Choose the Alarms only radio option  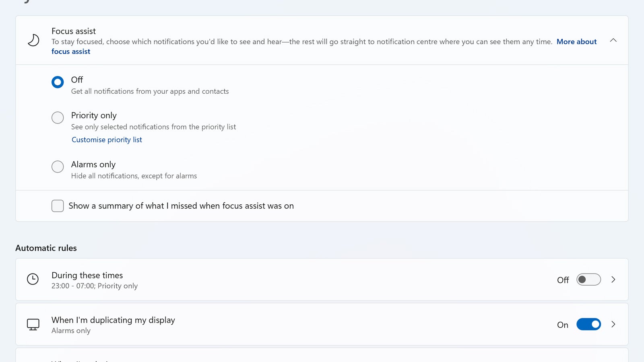58,167
